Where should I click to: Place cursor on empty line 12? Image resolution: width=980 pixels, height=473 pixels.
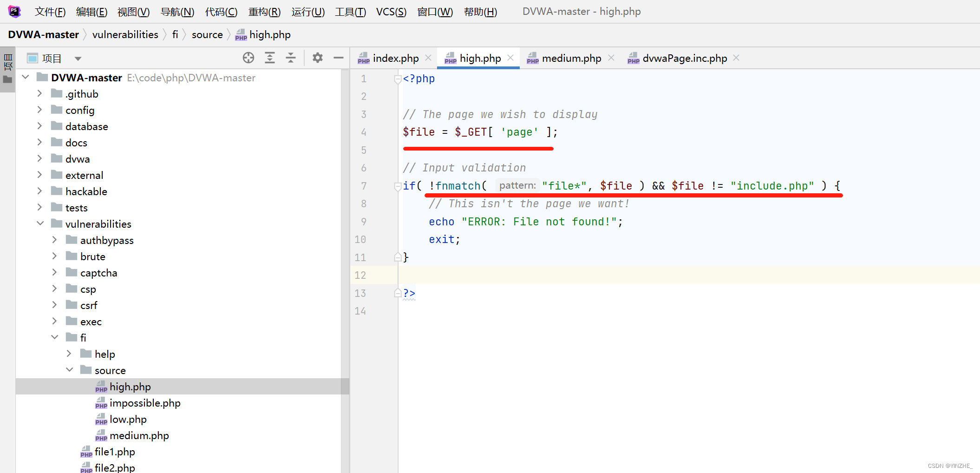click(x=688, y=275)
